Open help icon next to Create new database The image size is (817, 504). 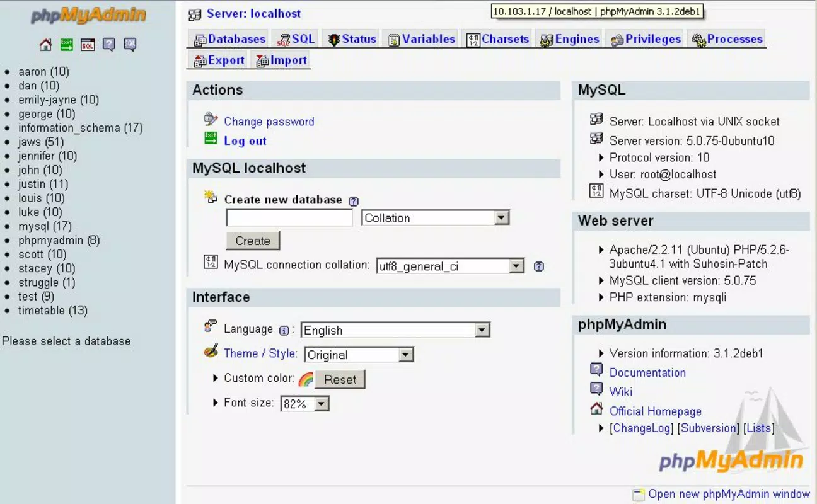coord(354,201)
